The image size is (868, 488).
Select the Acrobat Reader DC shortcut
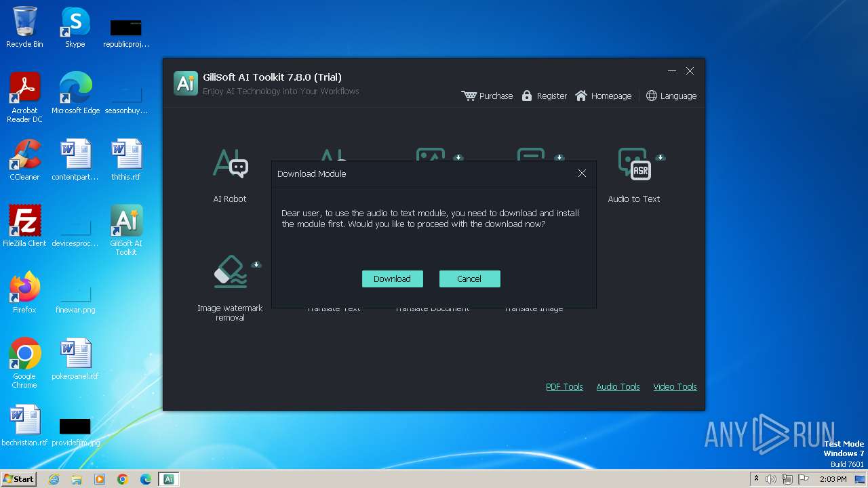point(24,97)
